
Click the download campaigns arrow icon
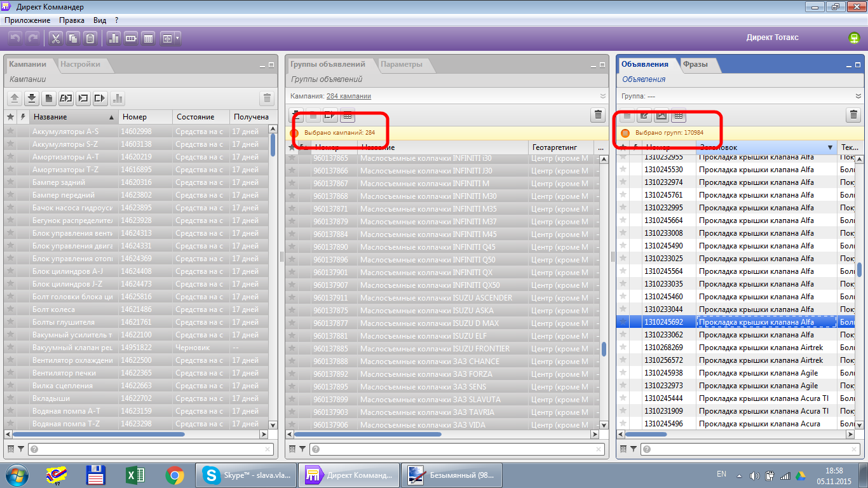point(32,98)
